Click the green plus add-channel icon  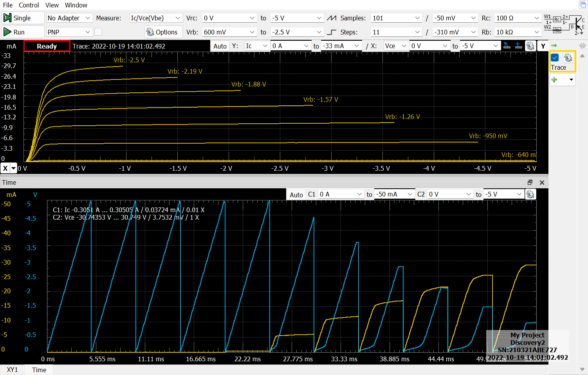tap(554, 79)
